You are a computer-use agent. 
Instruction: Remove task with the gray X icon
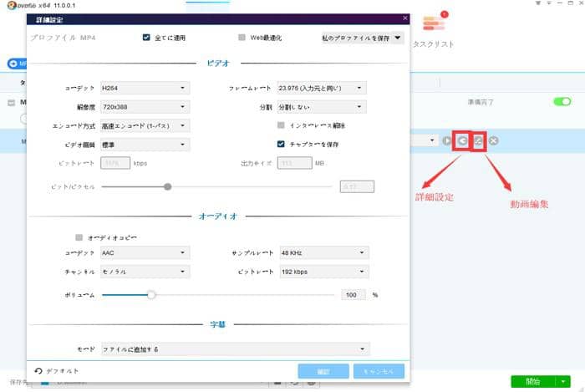point(494,140)
